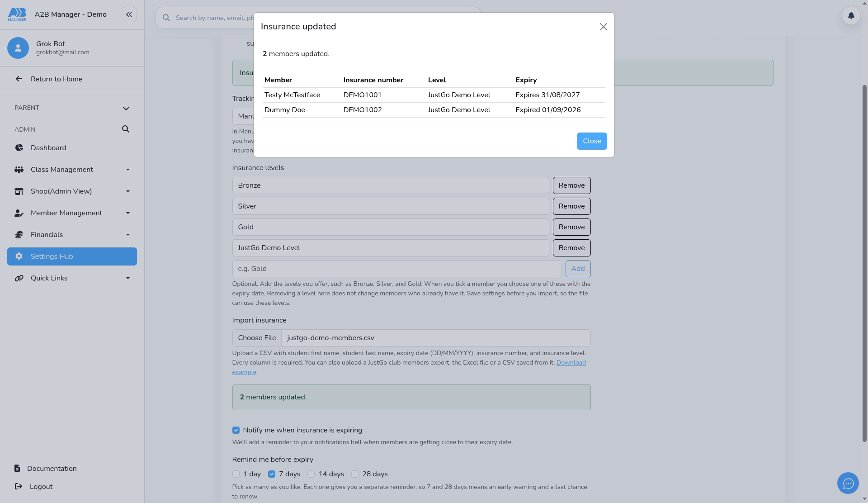Click the Dashboard pie chart icon

pyautogui.click(x=19, y=148)
